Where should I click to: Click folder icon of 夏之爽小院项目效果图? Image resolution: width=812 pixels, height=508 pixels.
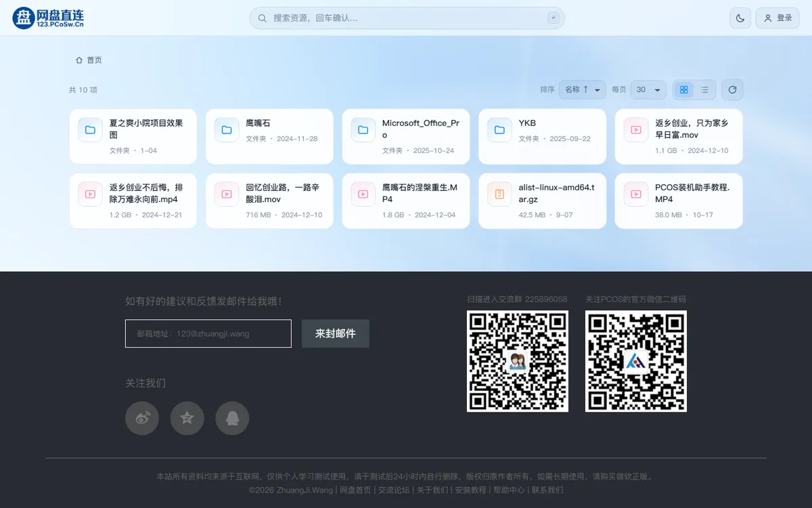pos(90,129)
